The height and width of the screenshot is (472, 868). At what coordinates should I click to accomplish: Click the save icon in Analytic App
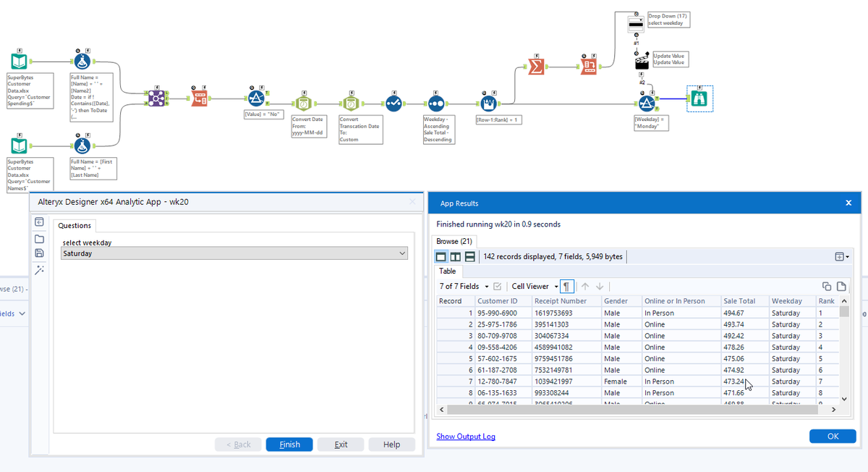point(40,253)
